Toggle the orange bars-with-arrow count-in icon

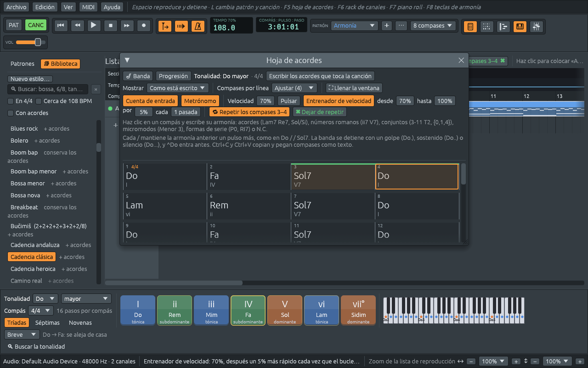tap(181, 26)
